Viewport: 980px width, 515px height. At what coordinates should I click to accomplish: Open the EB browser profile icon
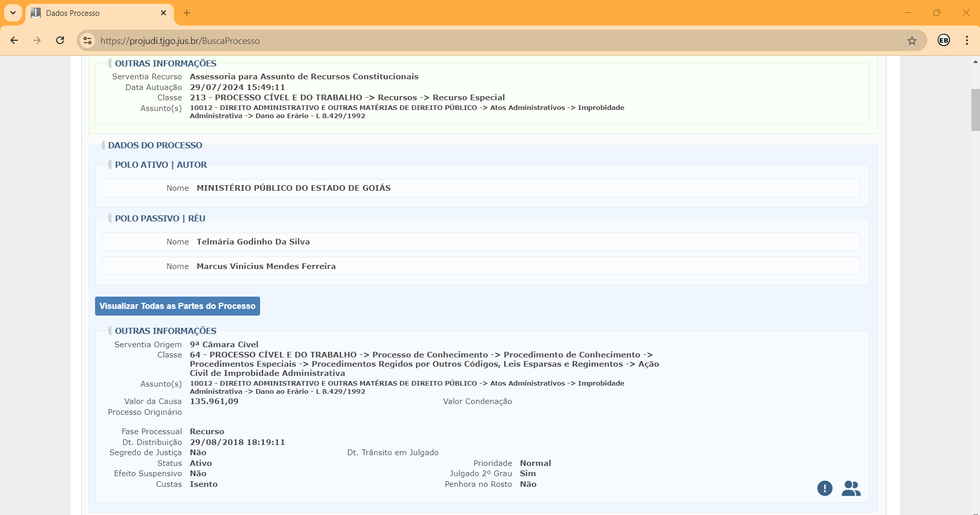[943, 40]
